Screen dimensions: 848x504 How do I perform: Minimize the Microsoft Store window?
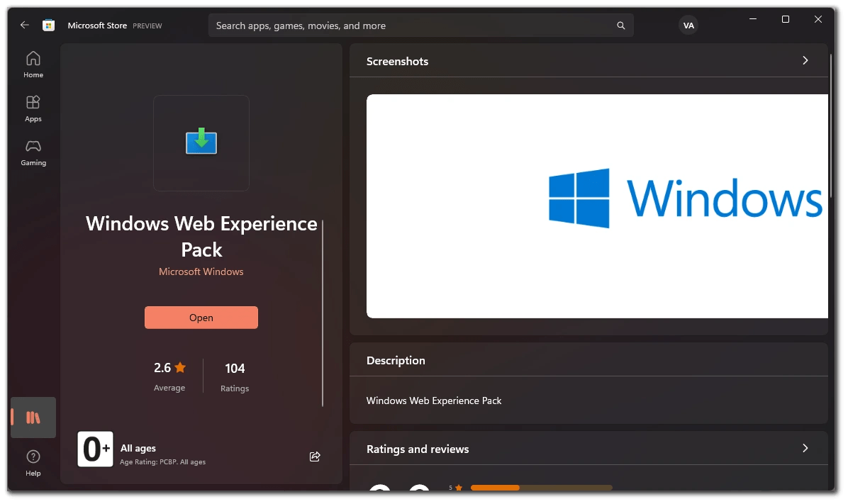[x=753, y=19]
